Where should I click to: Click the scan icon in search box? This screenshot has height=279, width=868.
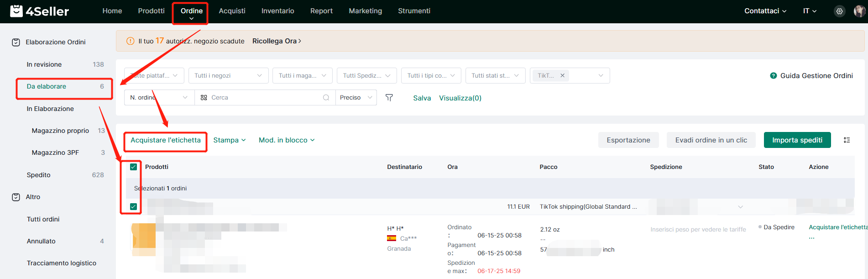204,98
